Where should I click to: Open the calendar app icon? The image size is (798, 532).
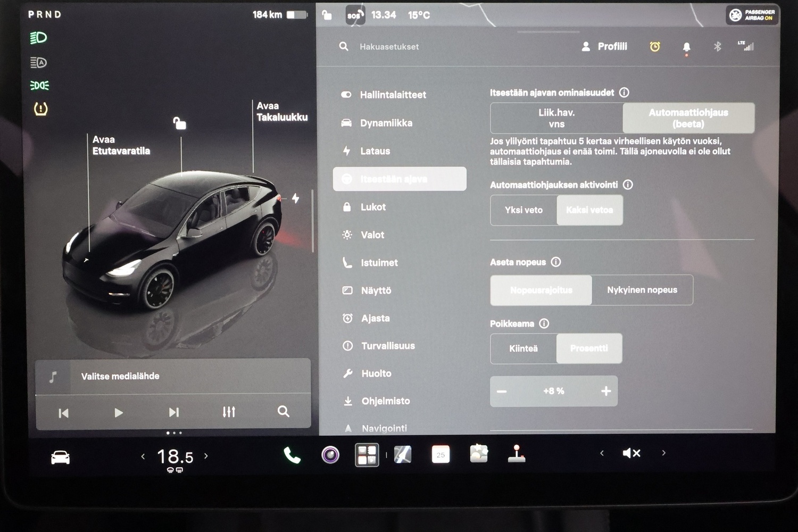tap(440, 454)
